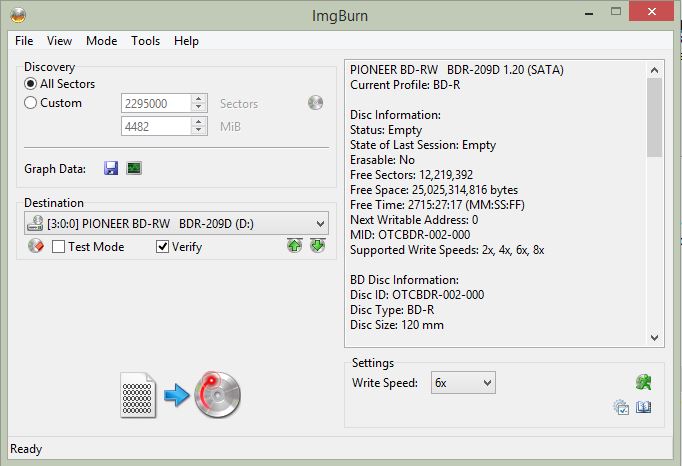Click the disc icon beside Sectors

pos(315,103)
